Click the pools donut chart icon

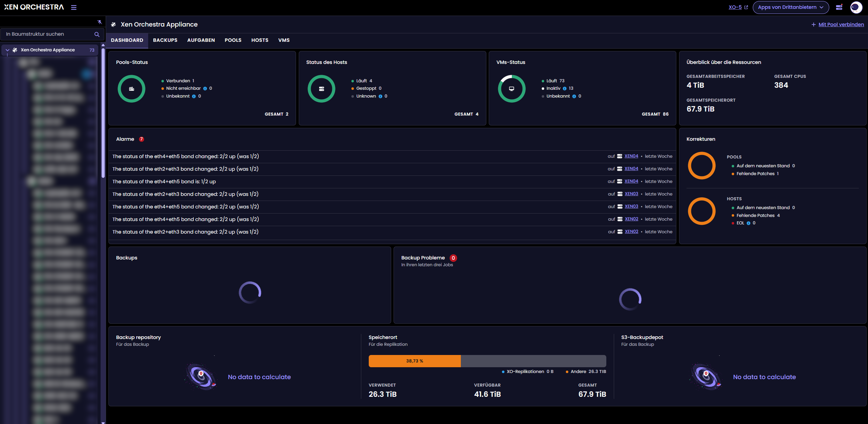click(x=132, y=89)
